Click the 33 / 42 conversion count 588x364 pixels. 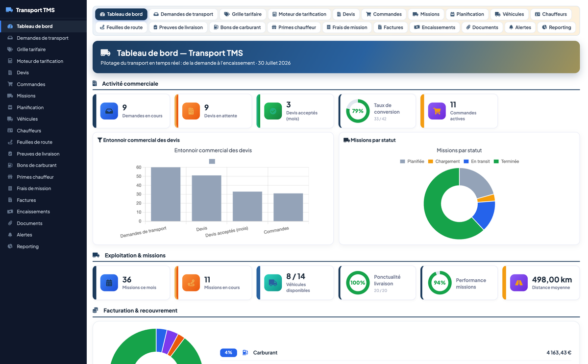[380, 119]
